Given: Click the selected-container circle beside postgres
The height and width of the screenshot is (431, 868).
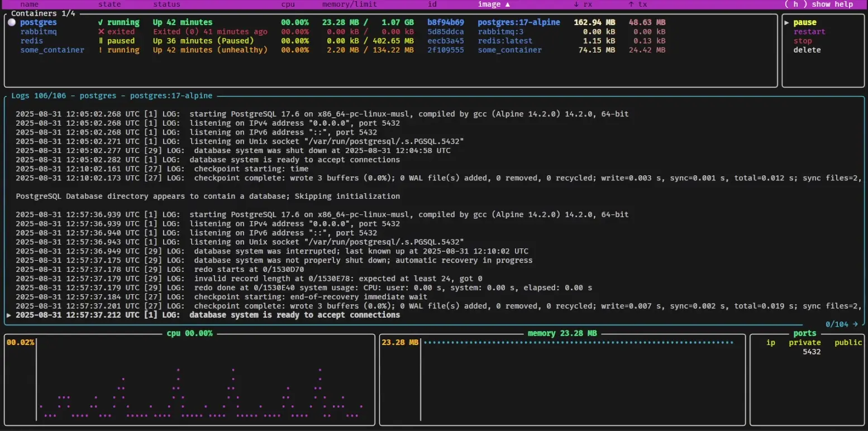Looking at the screenshot, I should coord(11,22).
